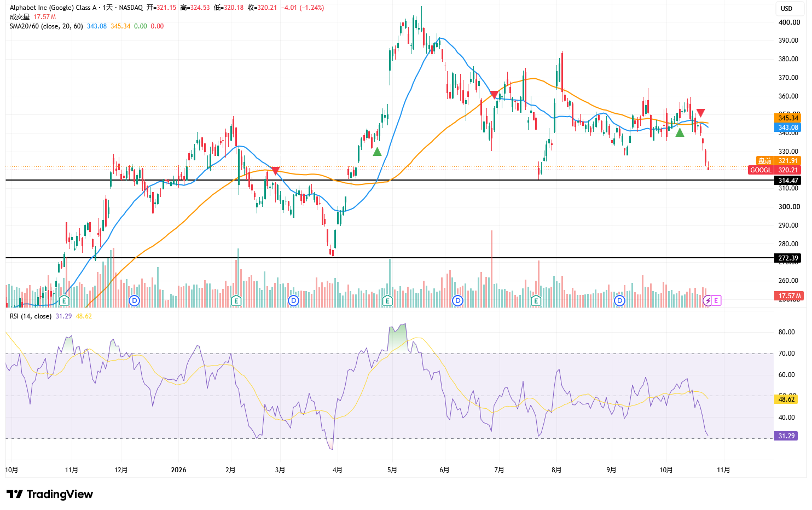Open the purple upcoming earnings E marker
The width and height of the screenshot is (812, 510).
click(716, 300)
